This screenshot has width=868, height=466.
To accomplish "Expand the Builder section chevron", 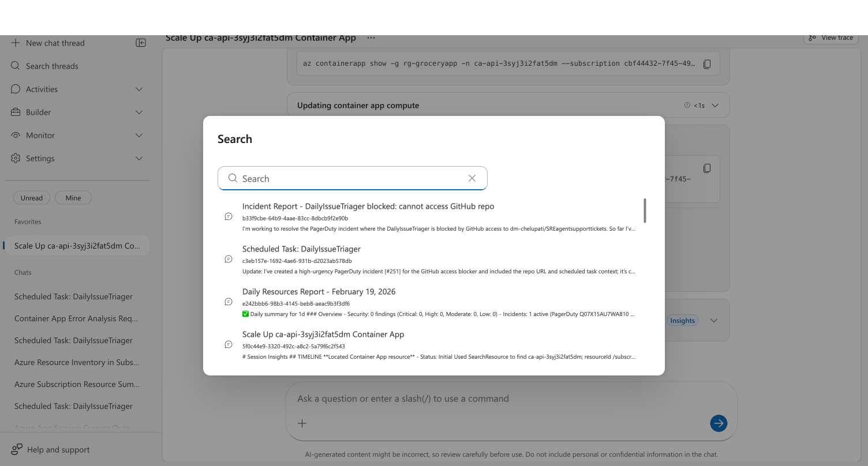I will tap(139, 112).
